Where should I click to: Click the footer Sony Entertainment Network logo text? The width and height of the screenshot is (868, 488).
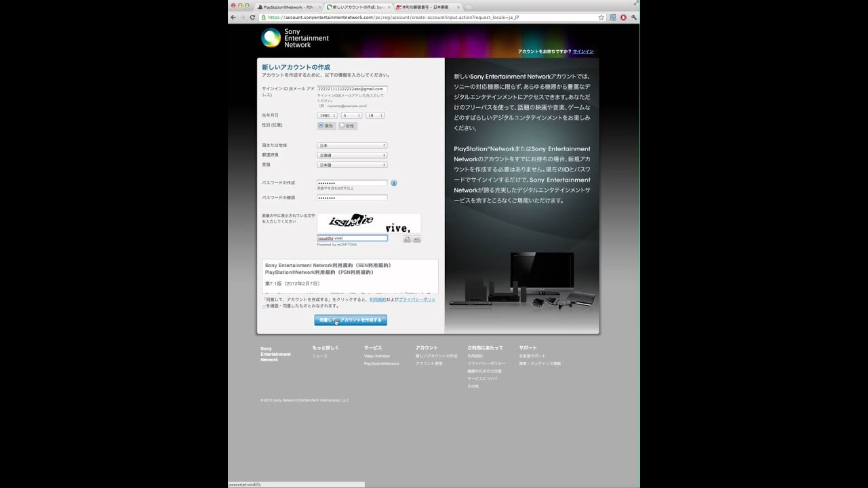275,354
